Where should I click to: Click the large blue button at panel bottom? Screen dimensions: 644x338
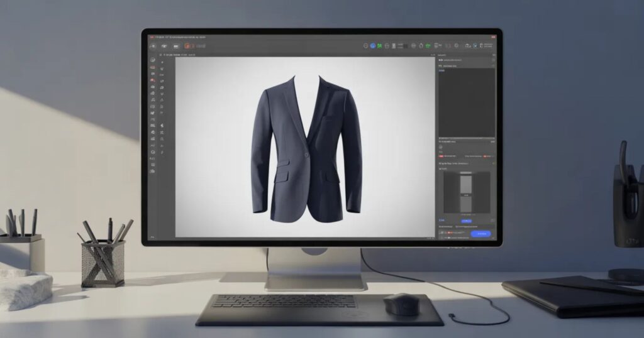[x=481, y=233]
